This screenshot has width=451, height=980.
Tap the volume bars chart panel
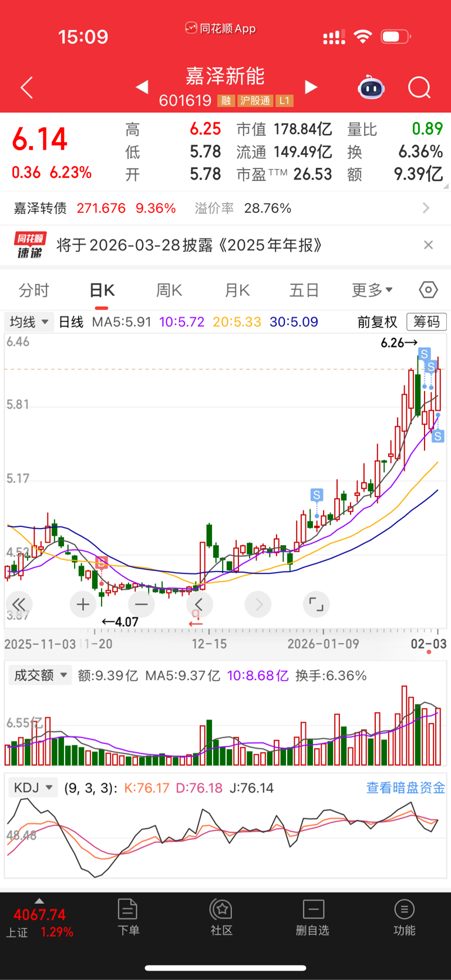[x=225, y=726]
